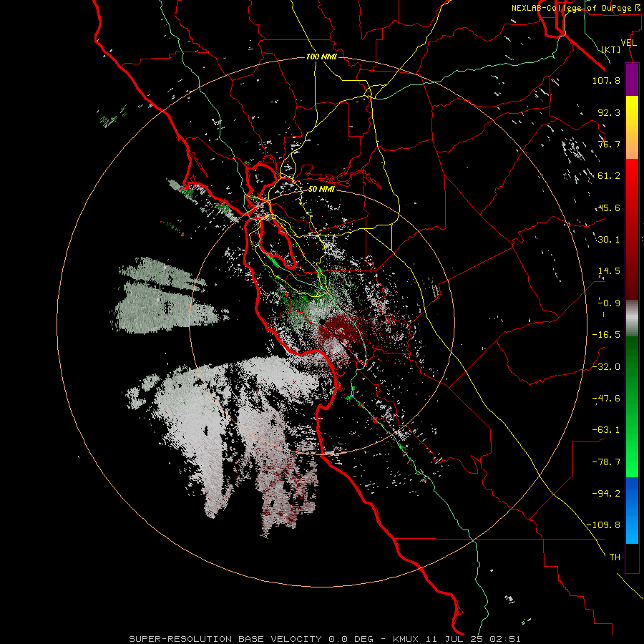Click the -78.7 velocity scale value
The image size is (644, 644).
(x=606, y=462)
